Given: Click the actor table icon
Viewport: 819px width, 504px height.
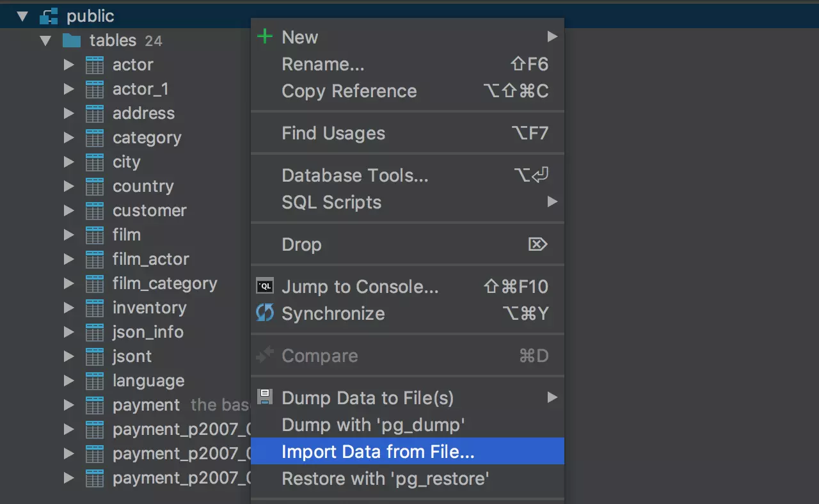Looking at the screenshot, I should pos(95,65).
